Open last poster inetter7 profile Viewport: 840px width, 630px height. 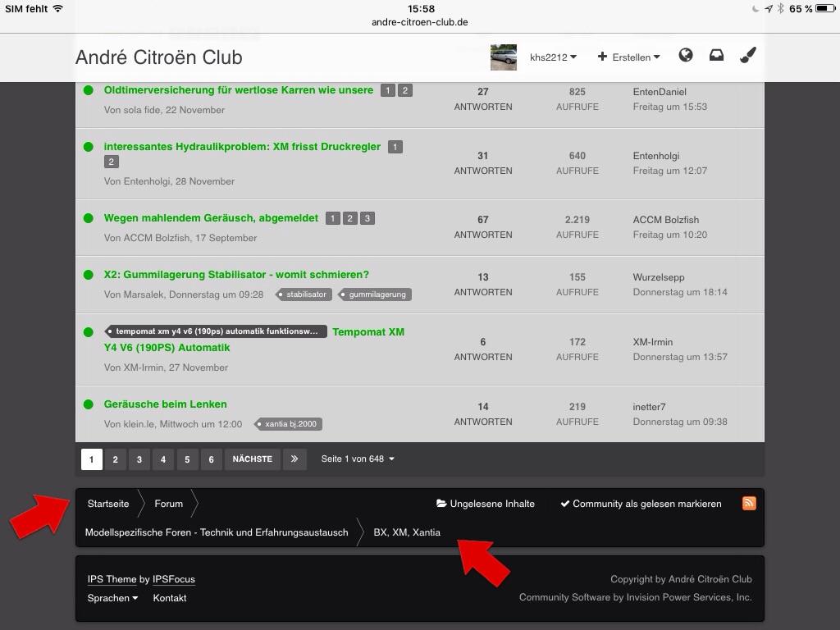coord(649,407)
